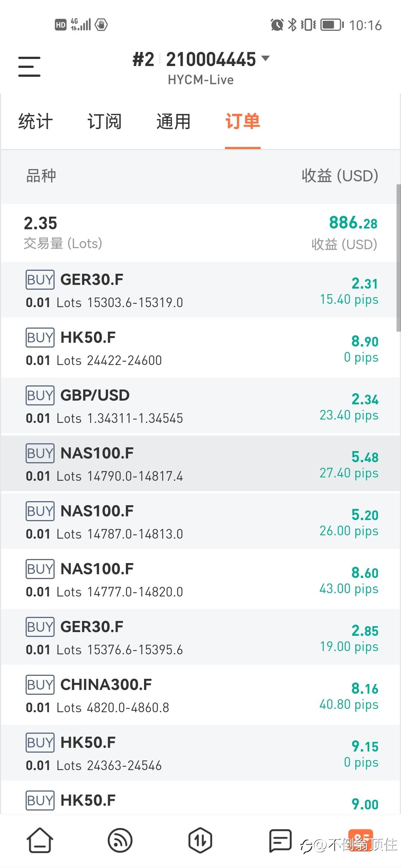This screenshot has width=401, height=868.
Task: Expand the account 210004445 dropdown arrow
Action: click(265, 58)
